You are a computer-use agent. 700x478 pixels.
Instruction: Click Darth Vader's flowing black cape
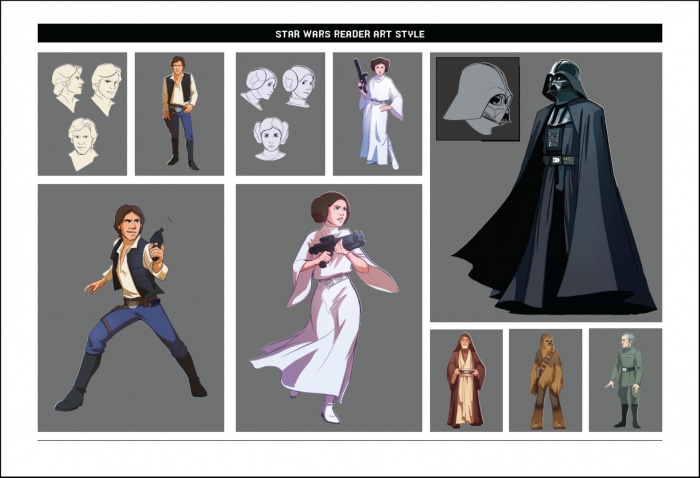coord(500,250)
